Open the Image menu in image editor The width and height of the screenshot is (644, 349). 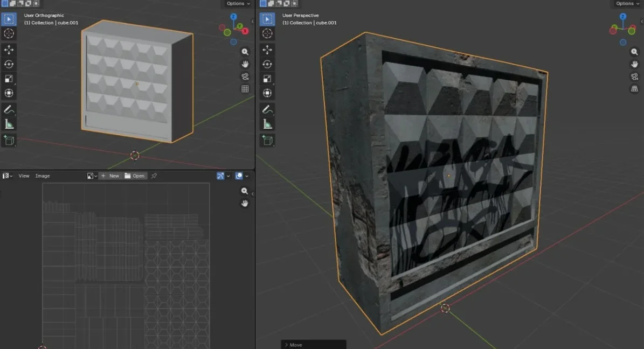[x=43, y=176]
